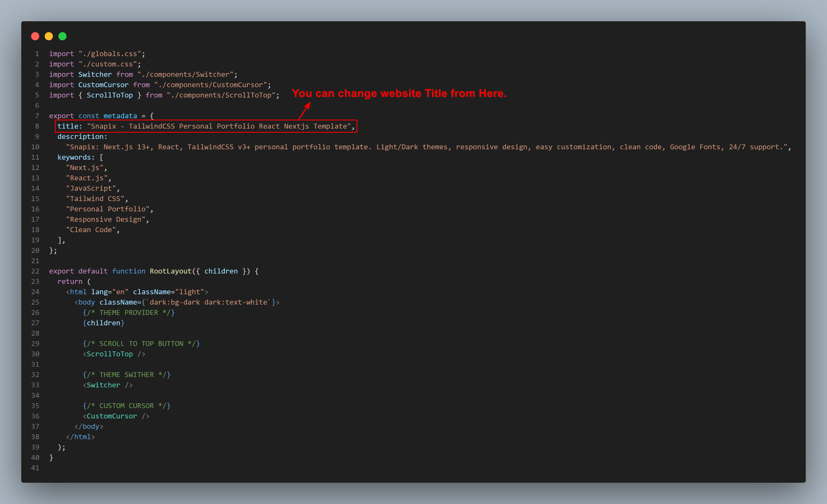Click the function keyword on line 22

[129, 271]
